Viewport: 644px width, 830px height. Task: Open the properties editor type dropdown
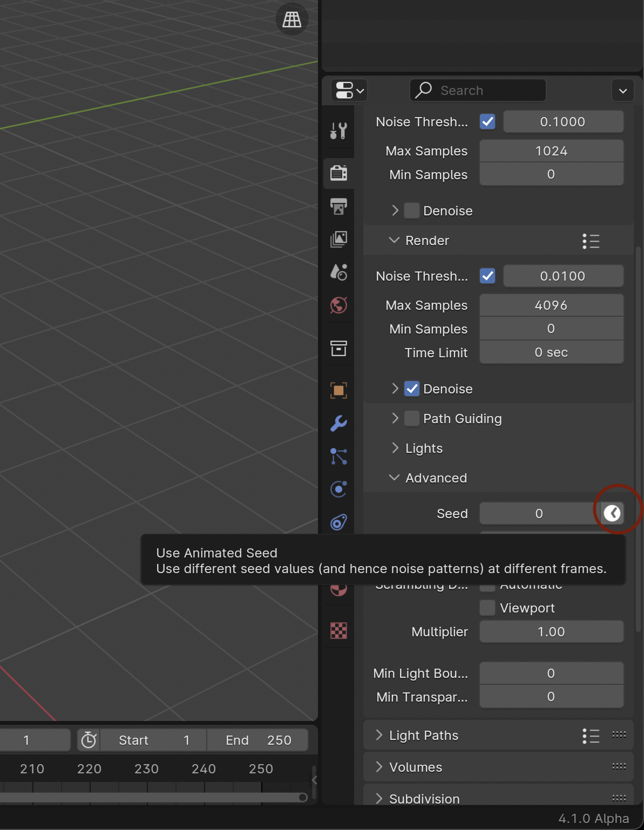coord(350,91)
